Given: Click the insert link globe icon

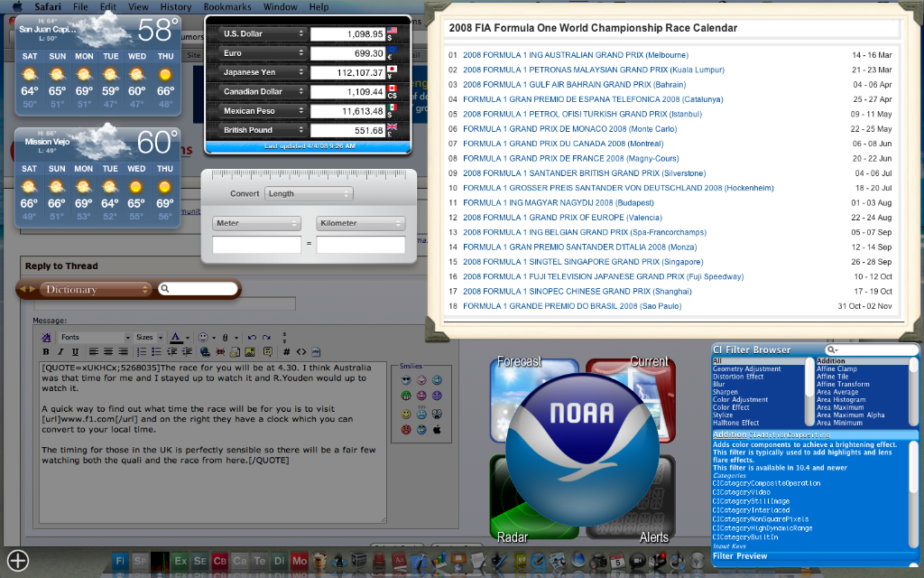Looking at the screenshot, I should pos(205,352).
